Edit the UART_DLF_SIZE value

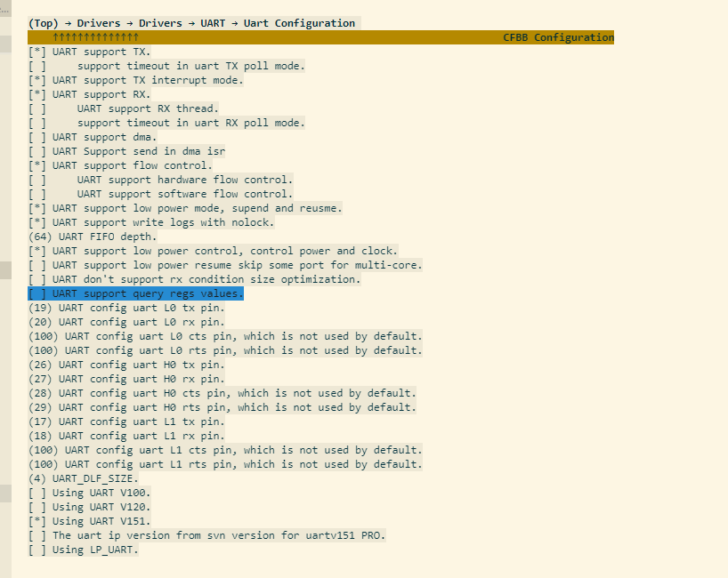pos(36,478)
